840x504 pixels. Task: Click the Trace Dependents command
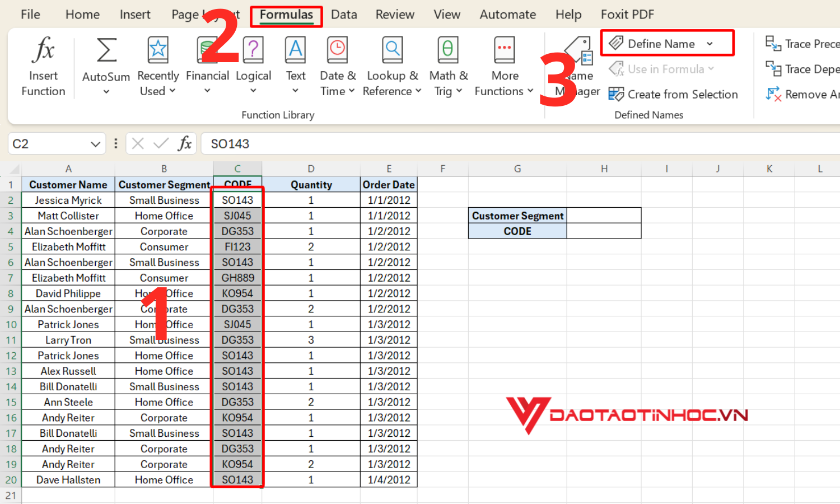[802, 69]
